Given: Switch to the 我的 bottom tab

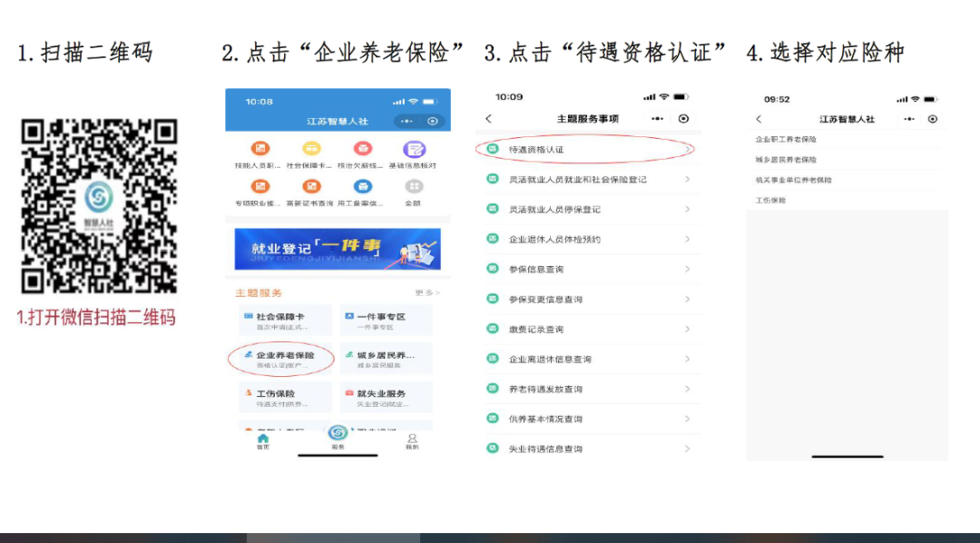Looking at the screenshot, I should pos(412,441).
